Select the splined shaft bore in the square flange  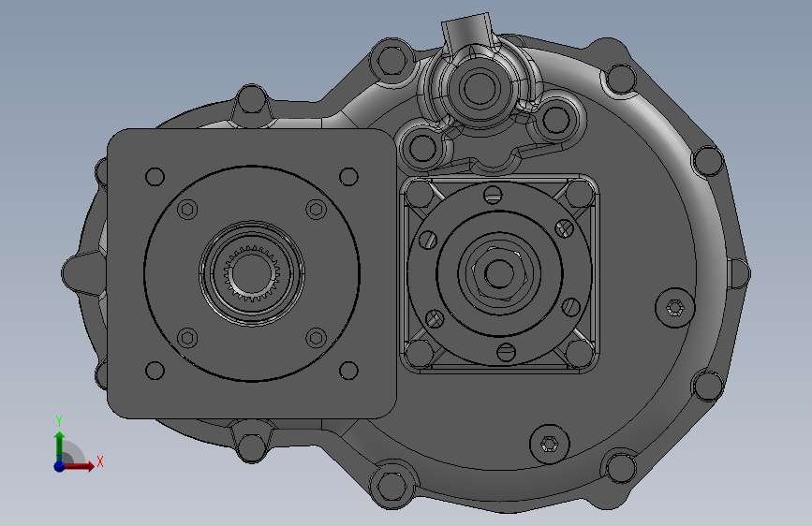(252, 273)
